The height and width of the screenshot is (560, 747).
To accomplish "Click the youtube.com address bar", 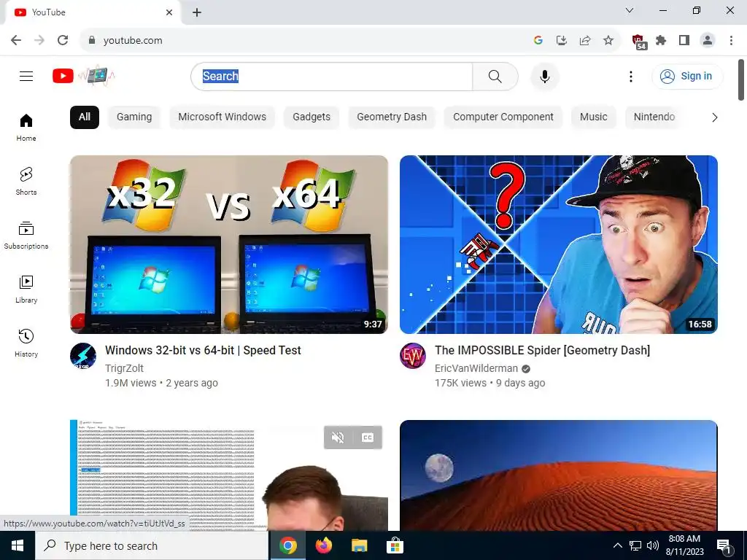I will point(305,41).
